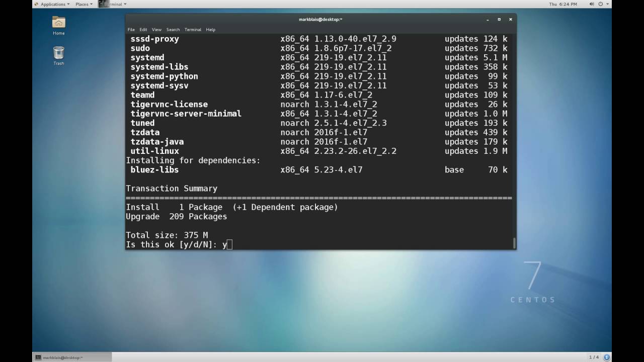Open the Edit menu

[x=143, y=30]
